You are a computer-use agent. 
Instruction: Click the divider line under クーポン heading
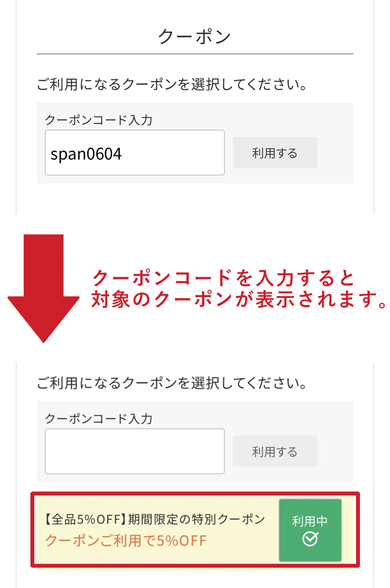click(x=195, y=54)
